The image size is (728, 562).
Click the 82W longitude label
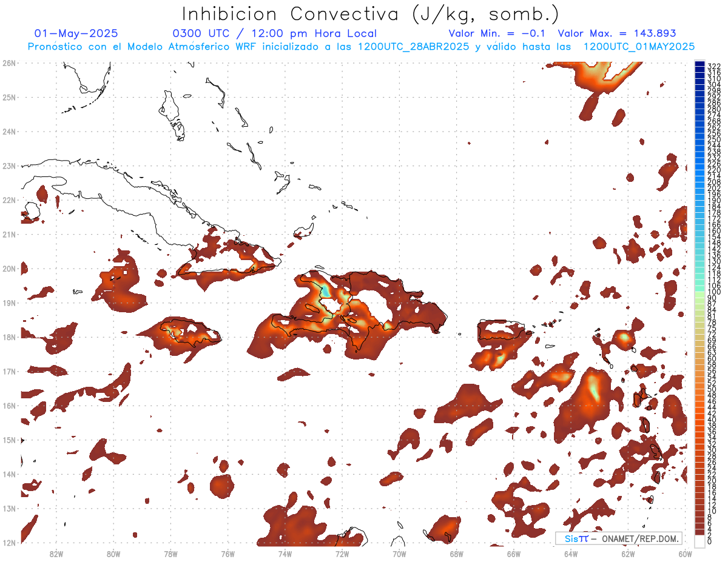(x=56, y=554)
